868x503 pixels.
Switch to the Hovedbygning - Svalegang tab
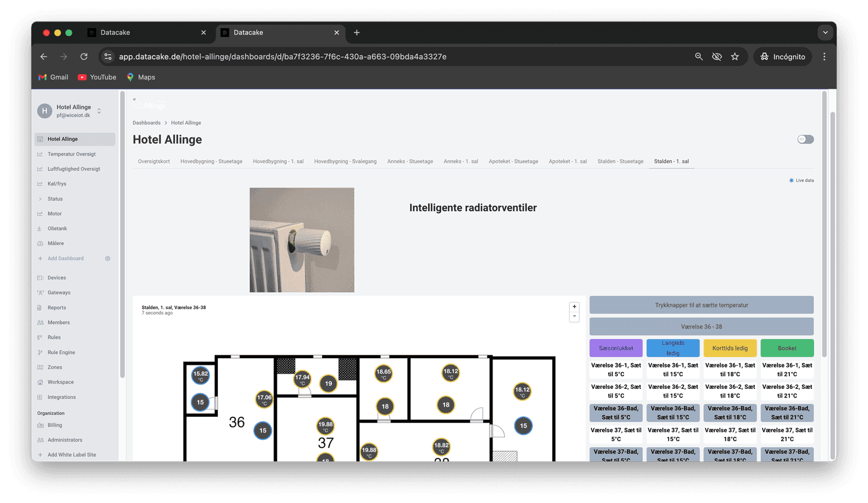point(345,162)
